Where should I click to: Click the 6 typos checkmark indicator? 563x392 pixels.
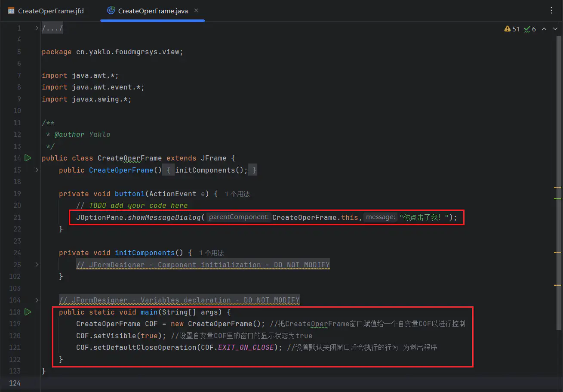point(530,29)
